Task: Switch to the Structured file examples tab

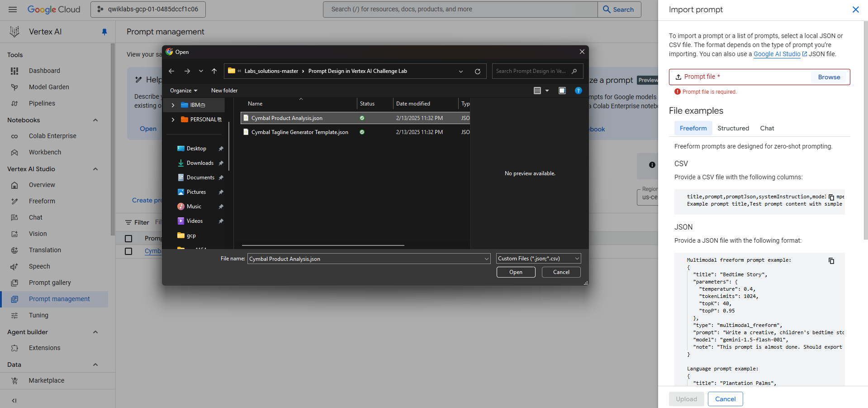Action: [733, 128]
